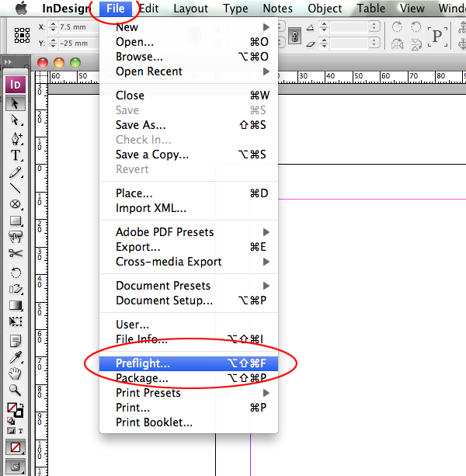466x476 pixels.
Task: Click the Y value field -25 mm
Action: point(79,43)
